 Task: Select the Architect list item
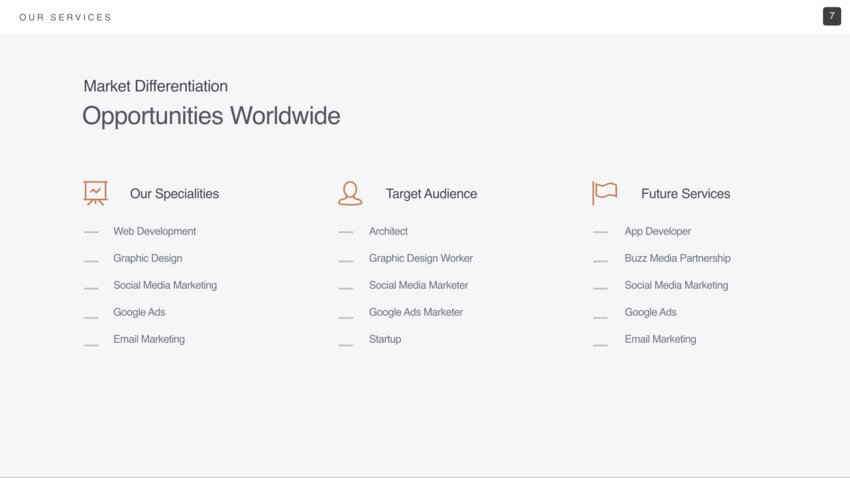[388, 231]
